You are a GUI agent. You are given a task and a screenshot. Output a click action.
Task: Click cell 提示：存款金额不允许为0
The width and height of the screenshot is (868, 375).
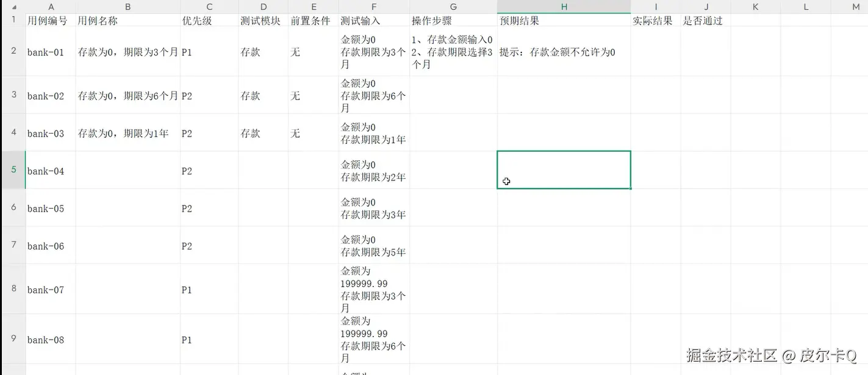pyautogui.click(x=564, y=52)
